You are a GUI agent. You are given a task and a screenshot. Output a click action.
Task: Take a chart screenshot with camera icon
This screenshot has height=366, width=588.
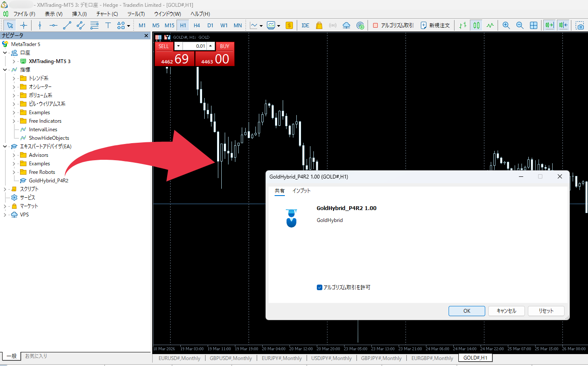(579, 26)
